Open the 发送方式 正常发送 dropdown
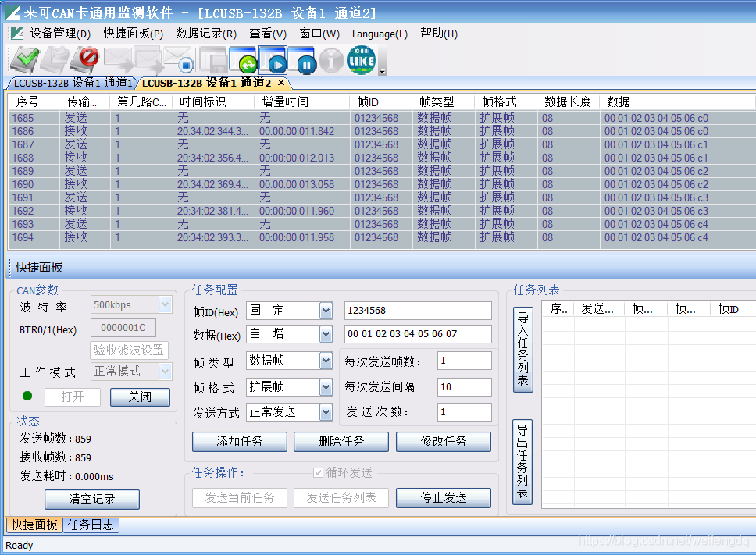 pyautogui.click(x=326, y=412)
